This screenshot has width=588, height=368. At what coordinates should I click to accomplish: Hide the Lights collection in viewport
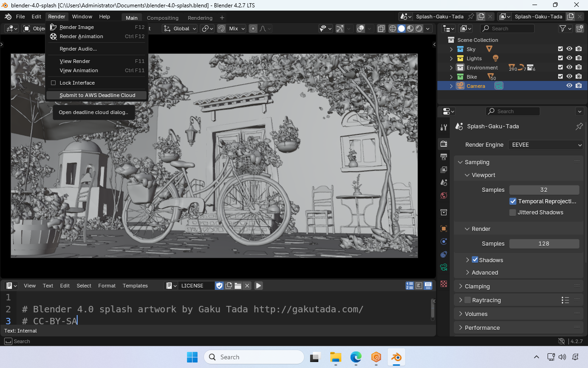pyautogui.click(x=569, y=58)
